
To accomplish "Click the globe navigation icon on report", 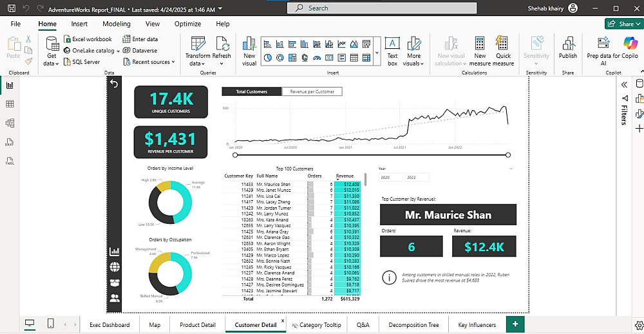I will (x=115, y=267).
